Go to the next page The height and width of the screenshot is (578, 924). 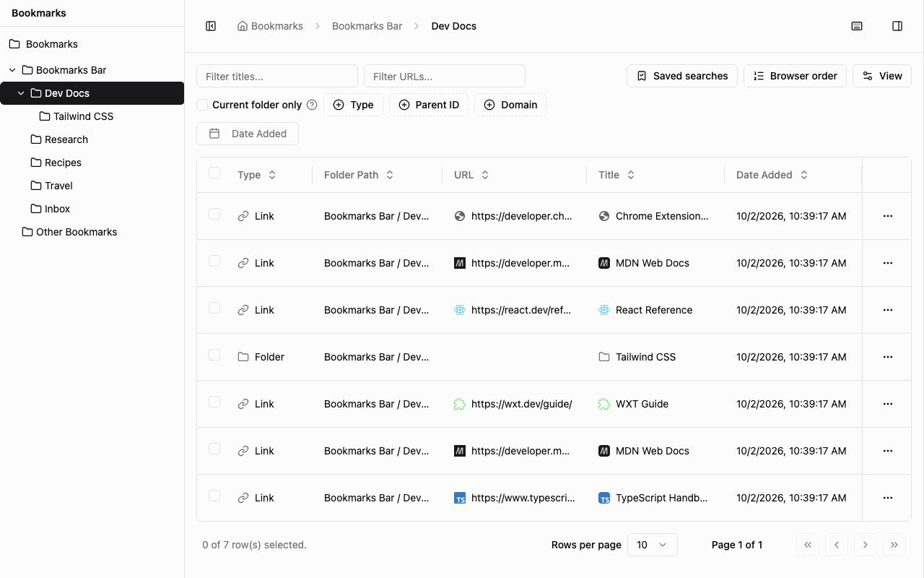coord(866,545)
